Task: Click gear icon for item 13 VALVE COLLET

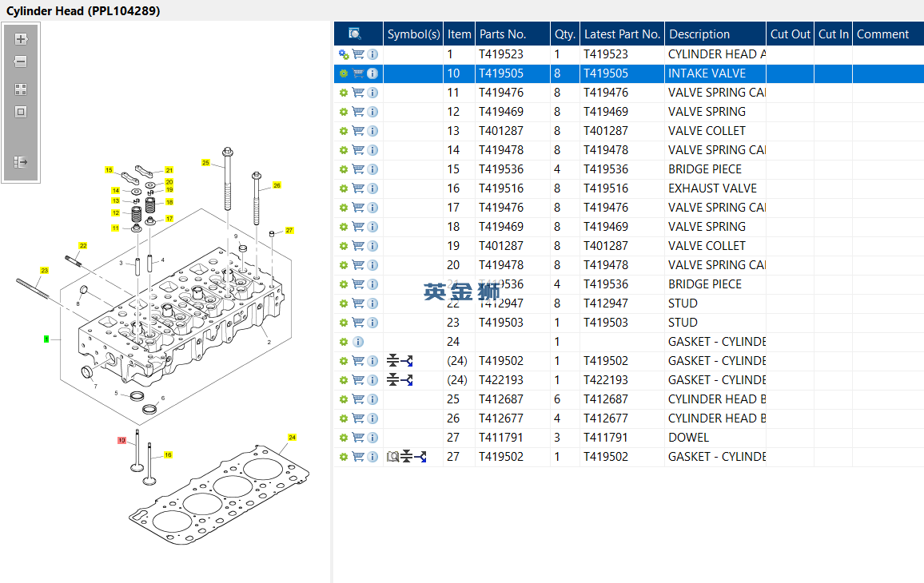Action: (x=344, y=131)
